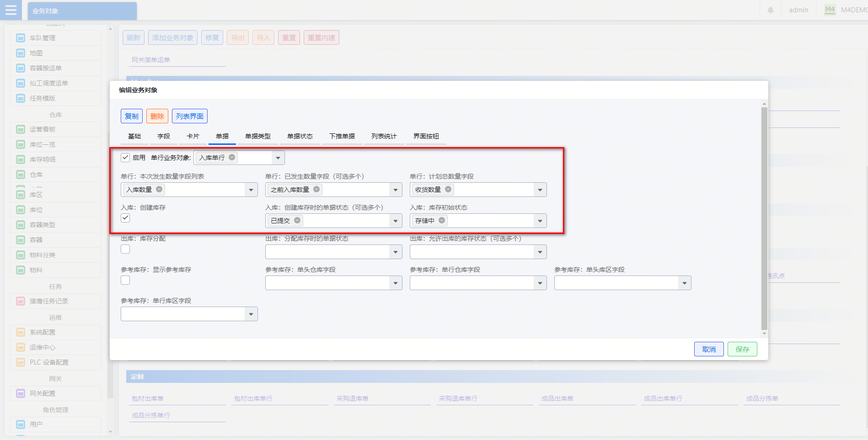The height and width of the screenshot is (440, 868).
Task: Switch to 卡片 tab
Action: coord(193,136)
